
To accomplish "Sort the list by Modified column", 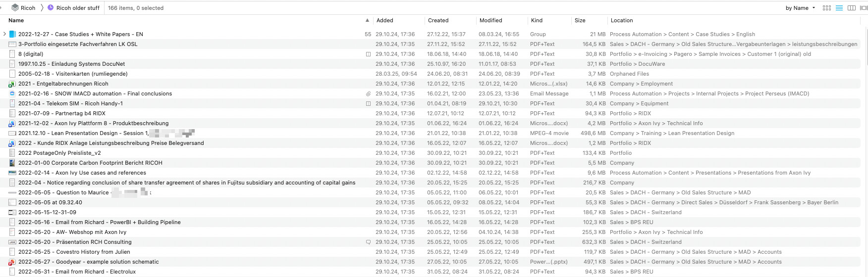I will (490, 20).
